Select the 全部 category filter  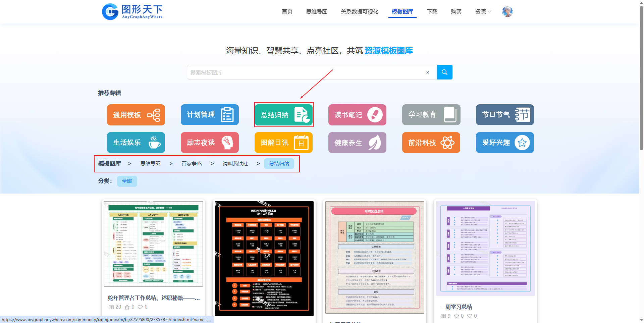point(127,181)
